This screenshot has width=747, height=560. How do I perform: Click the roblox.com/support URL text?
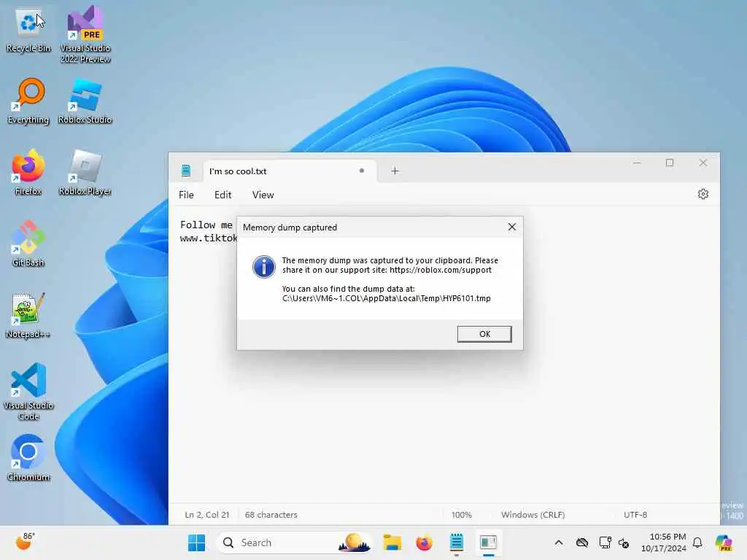click(x=441, y=270)
